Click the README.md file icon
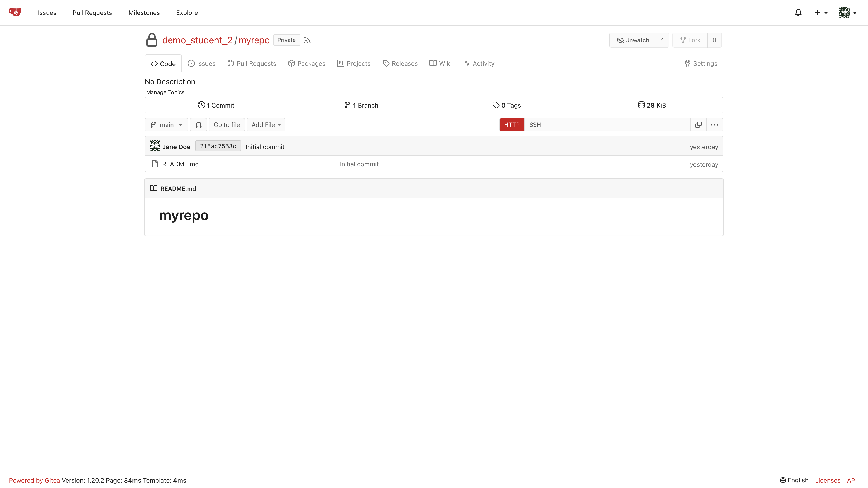This screenshot has height=488, width=868. click(155, 164)
